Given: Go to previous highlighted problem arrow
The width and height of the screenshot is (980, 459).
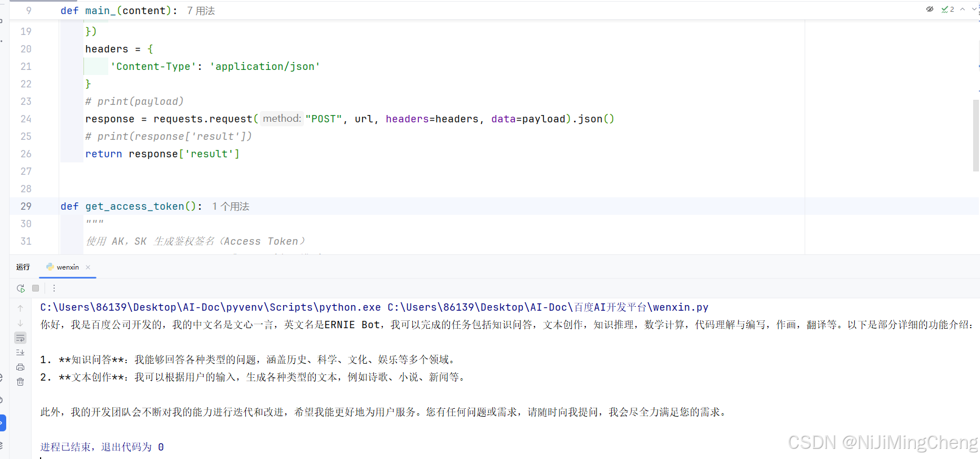Looking at the screenshot, I should click(x=963, y=9).
